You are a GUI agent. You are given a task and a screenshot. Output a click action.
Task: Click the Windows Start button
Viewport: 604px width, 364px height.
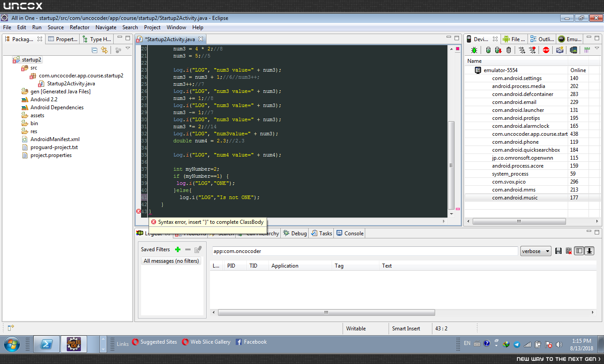[x=12, y=344]
